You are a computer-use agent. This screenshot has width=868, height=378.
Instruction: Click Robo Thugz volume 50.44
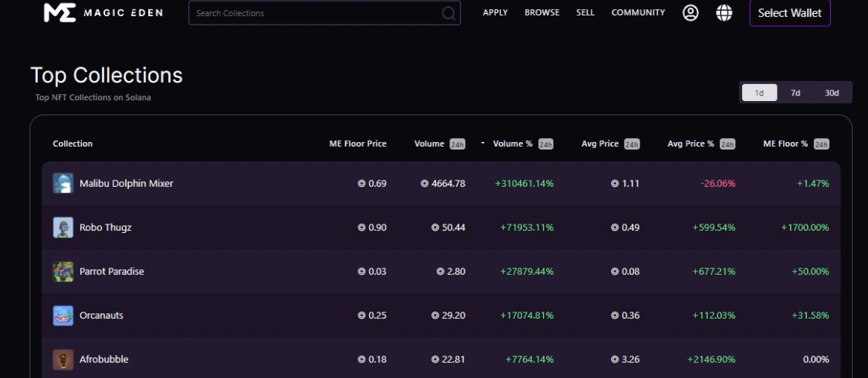[x=448, y=228]
